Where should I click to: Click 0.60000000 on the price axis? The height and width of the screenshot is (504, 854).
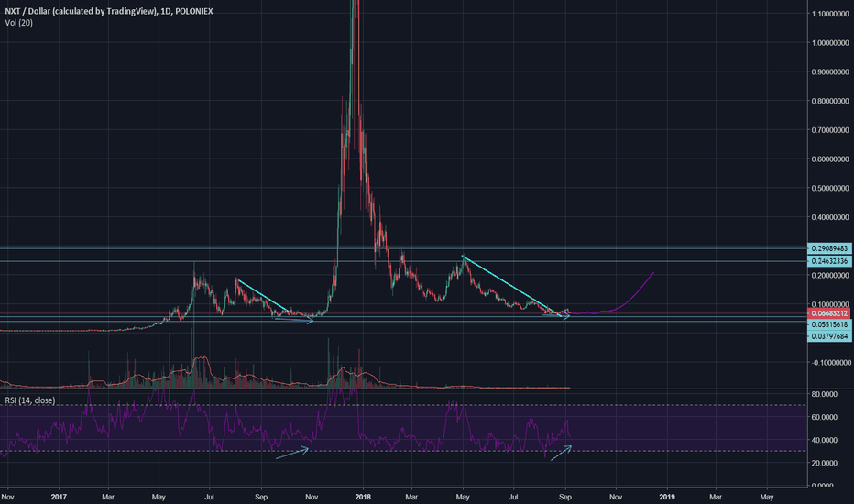coord(830,159)
